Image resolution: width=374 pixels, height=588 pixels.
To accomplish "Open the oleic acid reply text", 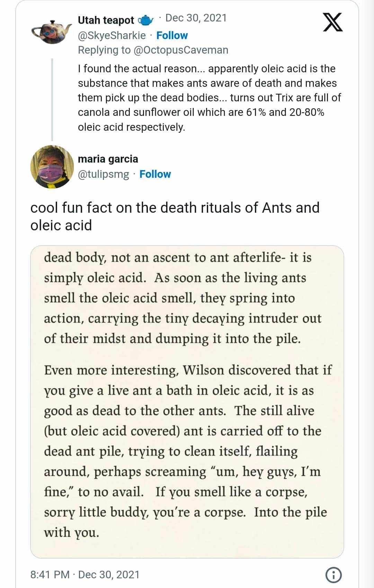I will point(209,98).
